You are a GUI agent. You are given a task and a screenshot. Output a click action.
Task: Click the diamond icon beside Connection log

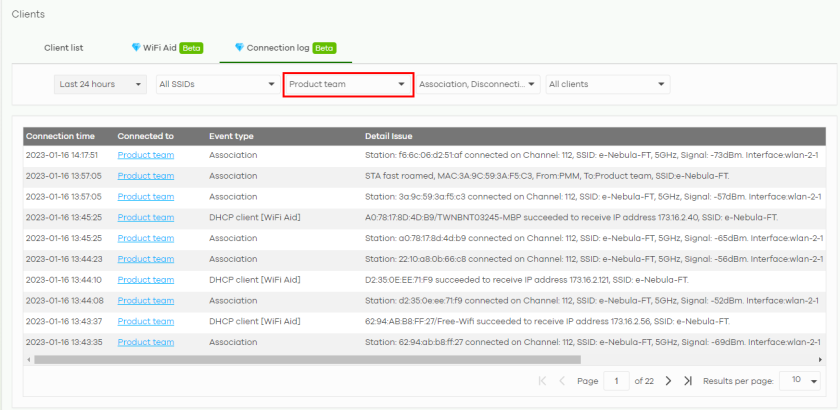coord(239,47)
